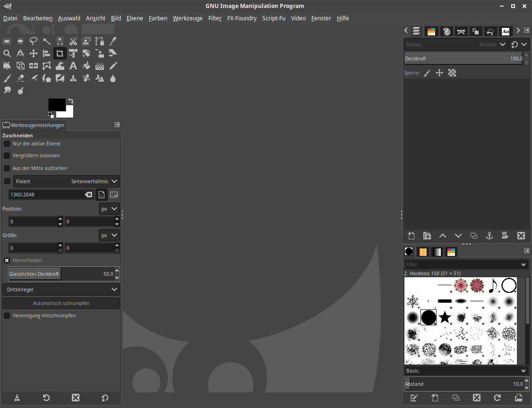Click the Color Picker eyedropper tool
The image size is (532, 408).
(x=113, y=41)
